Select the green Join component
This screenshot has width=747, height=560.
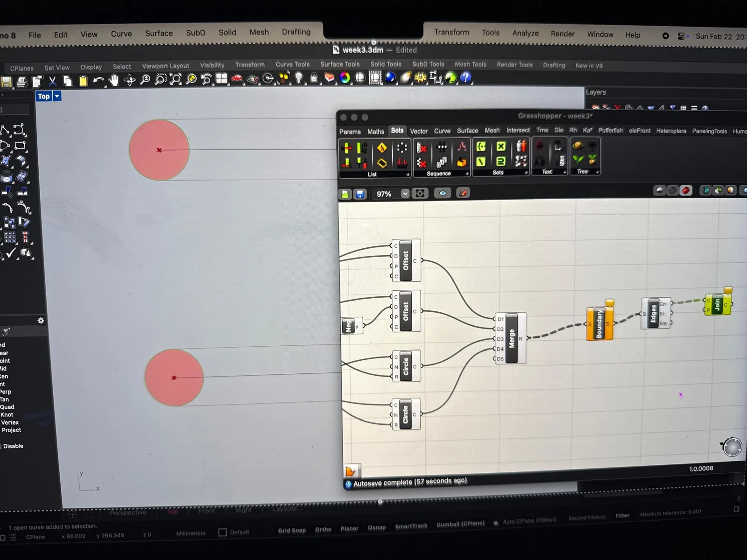tap(718, 304)
